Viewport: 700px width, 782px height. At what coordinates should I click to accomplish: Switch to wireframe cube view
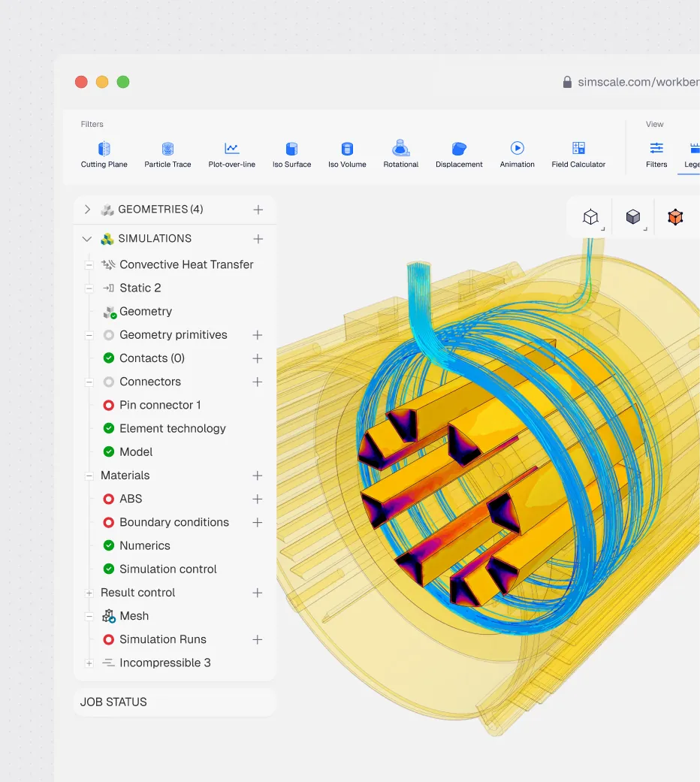[x=591, y=217]
